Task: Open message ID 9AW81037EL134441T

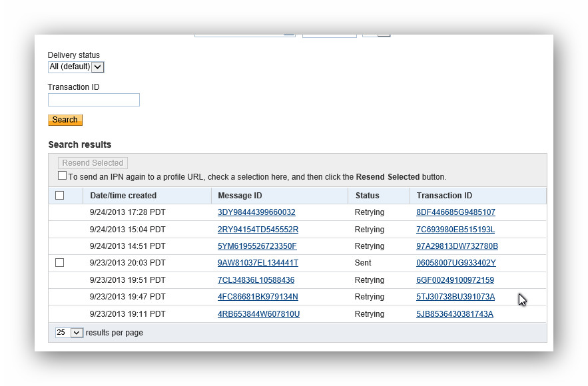Action: (x=258, y=263)
